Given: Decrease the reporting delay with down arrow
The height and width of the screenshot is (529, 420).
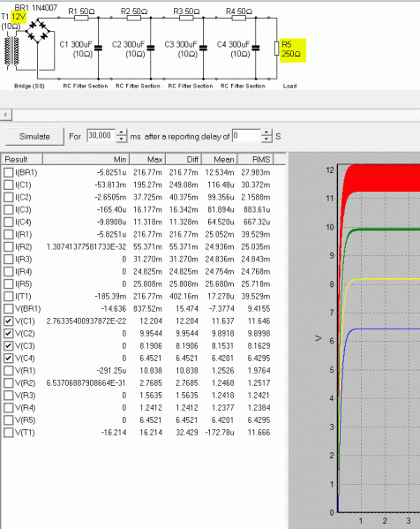Looking at the screenshot, I should pyautogui.click(x=266, y=140).
